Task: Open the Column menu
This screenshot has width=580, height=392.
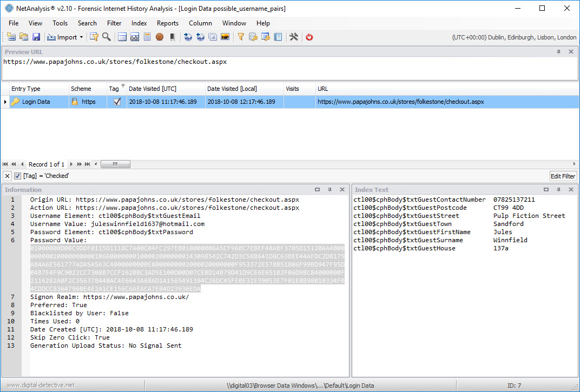Action: (201, 23)
